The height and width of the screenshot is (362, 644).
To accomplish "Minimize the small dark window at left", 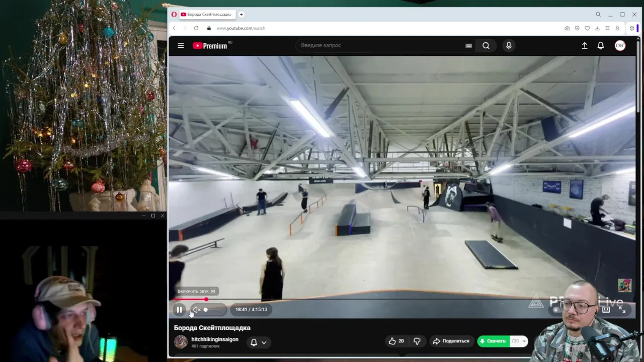I will tap(143, 216).
